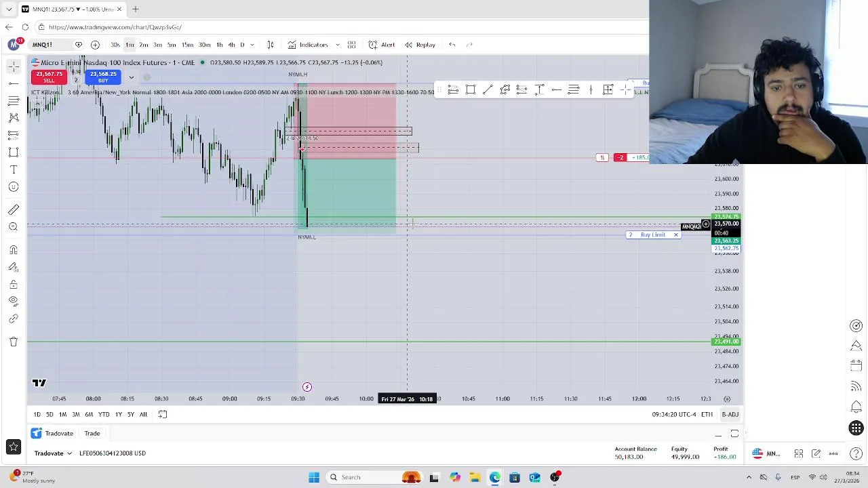Select the 2m timeframe
The width and height of the screenshot is (868, 488).
[144, 45]
